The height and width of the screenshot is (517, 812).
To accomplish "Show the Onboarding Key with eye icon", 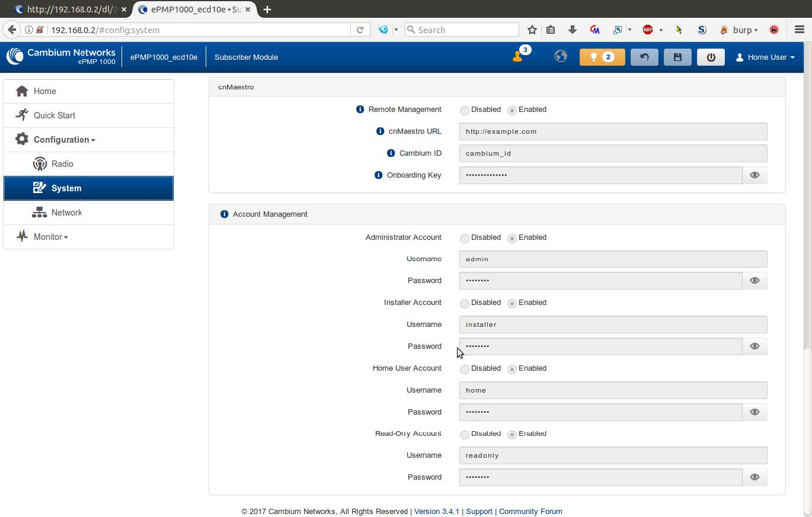I will pos(755,175).
